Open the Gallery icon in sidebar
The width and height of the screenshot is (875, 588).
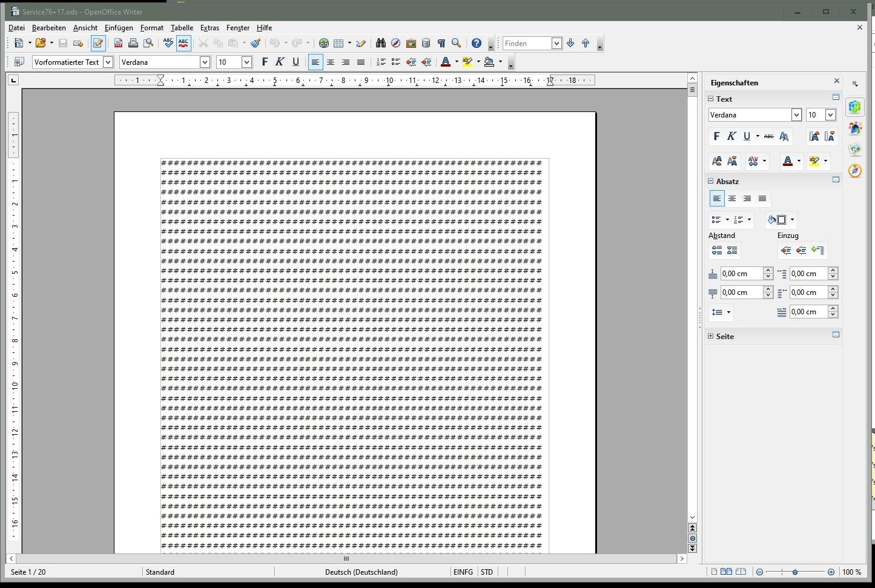click(x=855, y=149)
